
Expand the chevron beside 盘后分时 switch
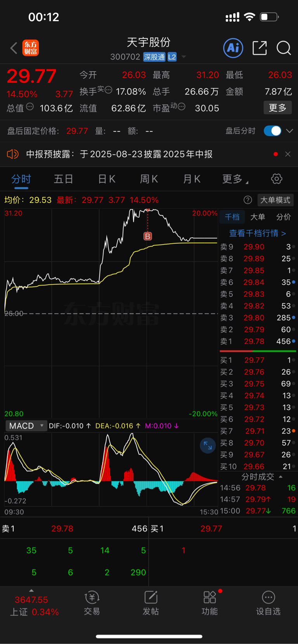point(289,131)
